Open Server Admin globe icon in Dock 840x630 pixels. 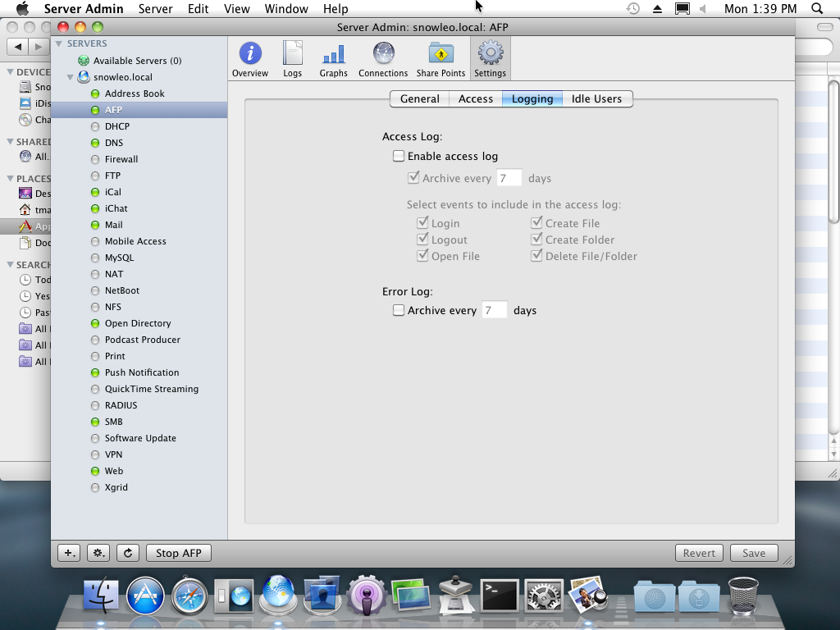point(278,594)
